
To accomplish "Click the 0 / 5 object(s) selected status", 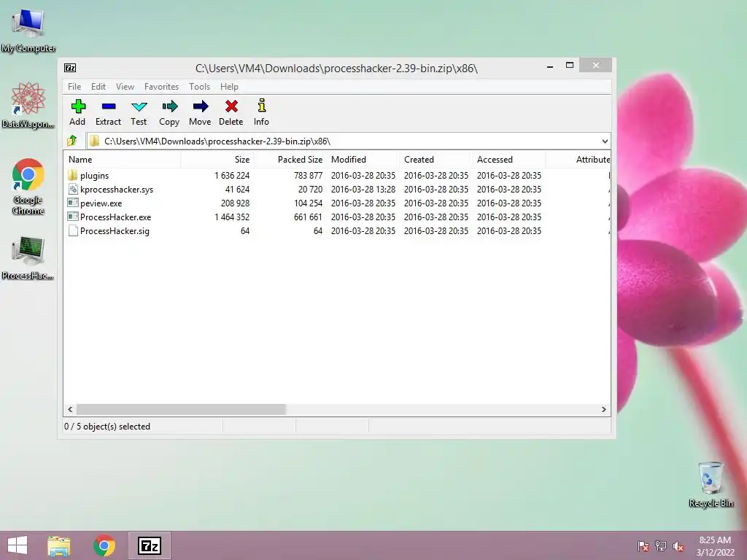I will (107, 427).
